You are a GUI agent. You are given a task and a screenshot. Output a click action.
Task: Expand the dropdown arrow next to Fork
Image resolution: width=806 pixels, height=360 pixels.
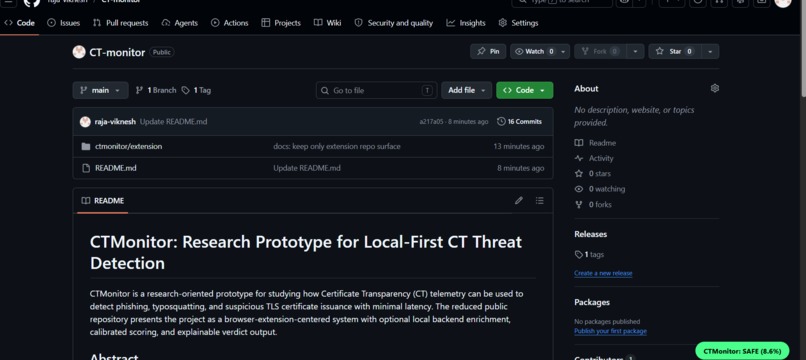pos(635,51)
